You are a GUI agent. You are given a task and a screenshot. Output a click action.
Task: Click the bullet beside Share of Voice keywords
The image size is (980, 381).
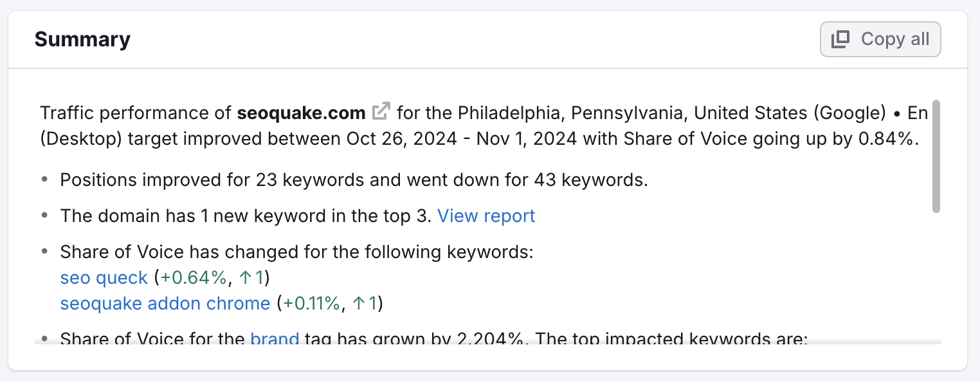44,250
